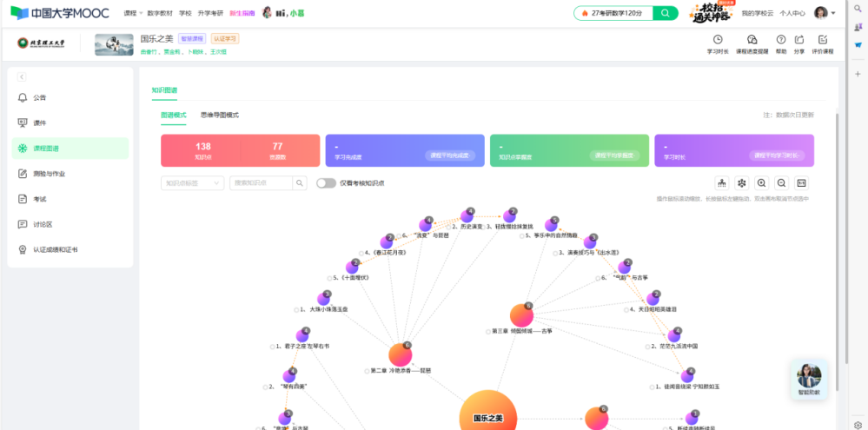Viewport: 868px width, 430px height.
Task: Click the 搜索知识点 input field
Action: tap(261, 183)
